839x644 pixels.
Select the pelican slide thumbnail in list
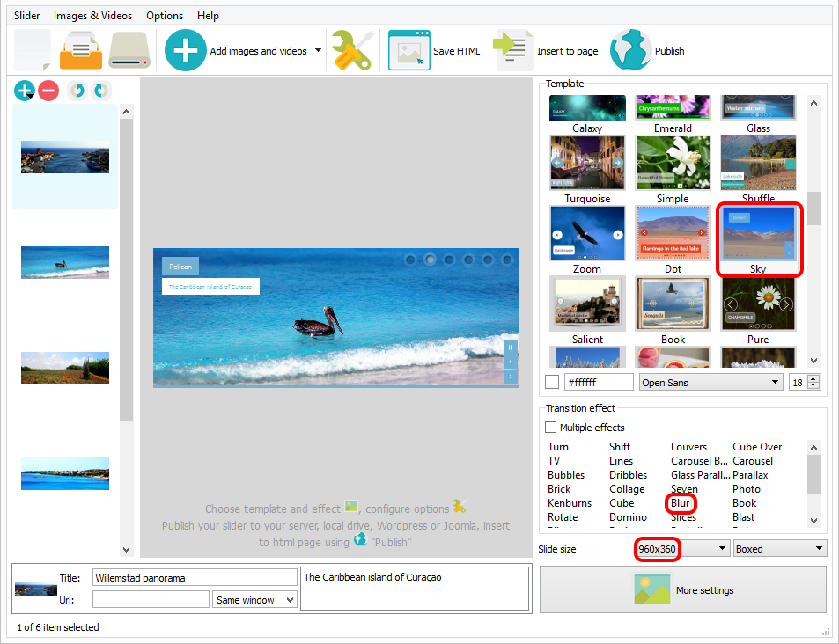pos(65,263)
